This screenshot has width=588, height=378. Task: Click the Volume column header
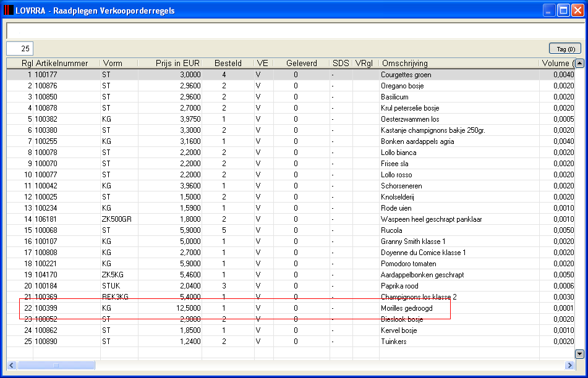coord(558,64)
